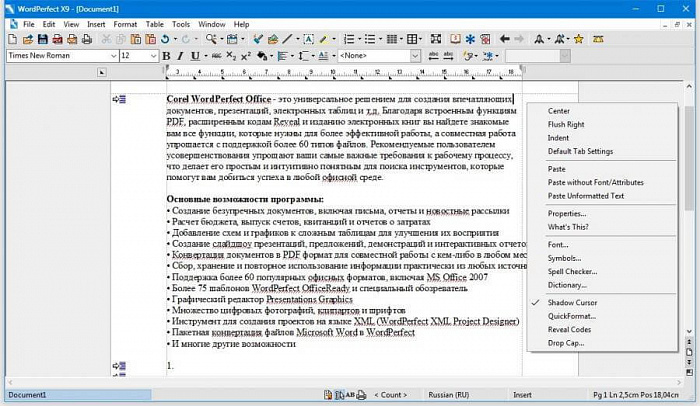The height and width of the screenshot is (406, 700).
Task: Launch Spell Checker... from the context menu
Action: [x=572, y=272]
